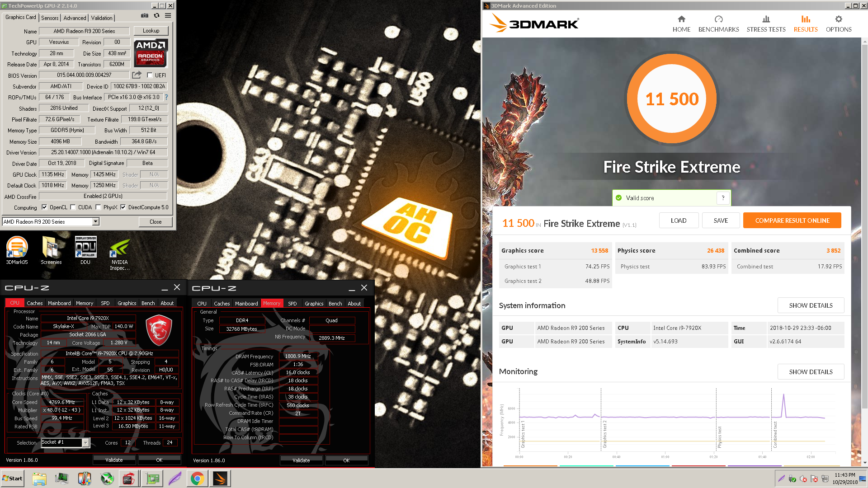Click the 3DMark window vertical scrollbar

coord(864,252)
